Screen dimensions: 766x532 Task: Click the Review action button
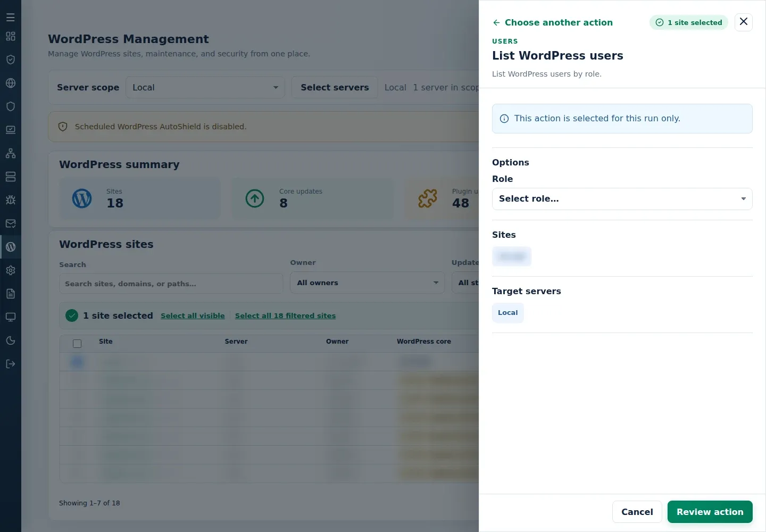[710, 512]
